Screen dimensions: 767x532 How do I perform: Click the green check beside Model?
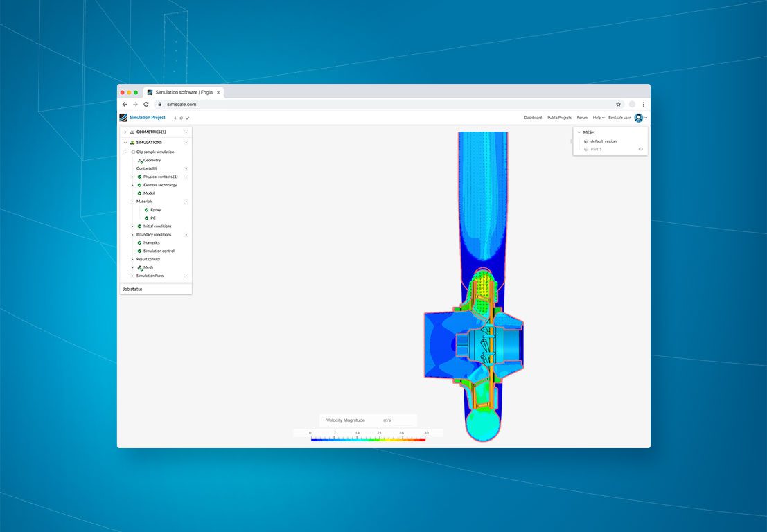click(x=139, y=193)
